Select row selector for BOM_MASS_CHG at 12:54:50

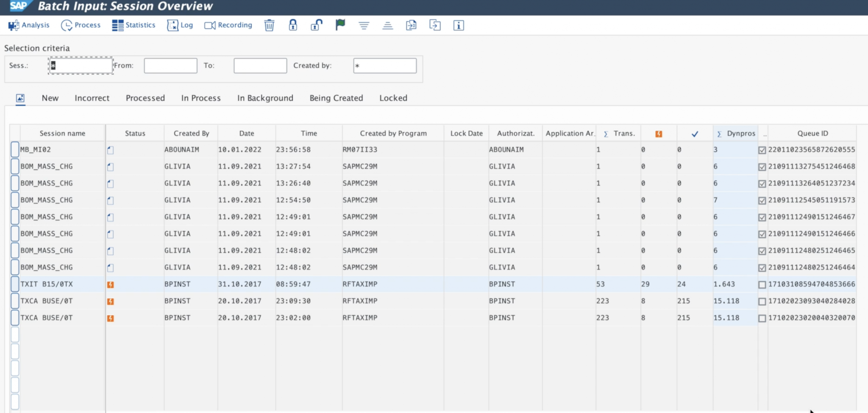coord(15,200)
